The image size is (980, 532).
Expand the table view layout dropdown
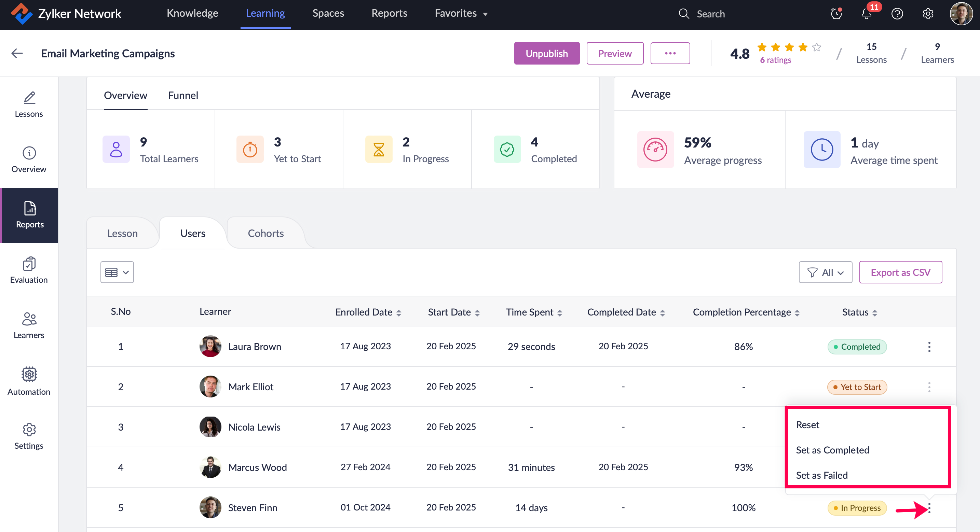click(117, 272)
